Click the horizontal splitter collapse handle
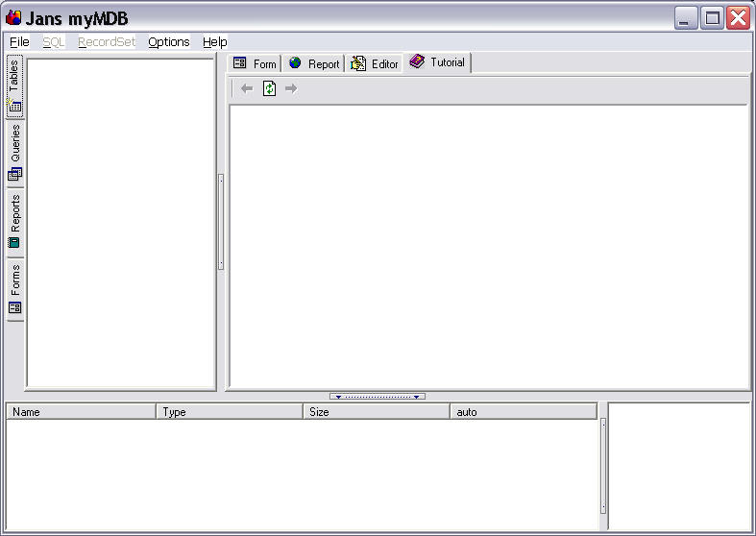Image resolution: width=756 pixels, height=536 pixels. [x=378, y=397]
